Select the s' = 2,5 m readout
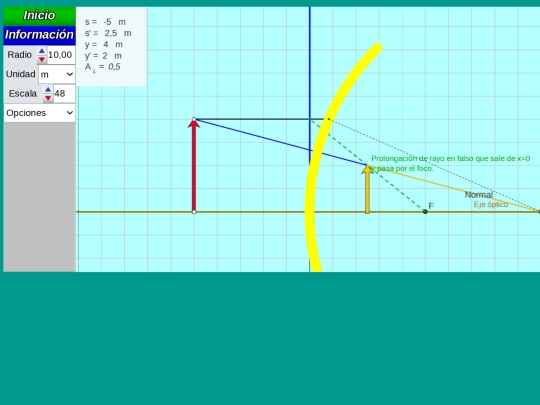Viewport: 540px width, 405px height. [x=108, y=33]
